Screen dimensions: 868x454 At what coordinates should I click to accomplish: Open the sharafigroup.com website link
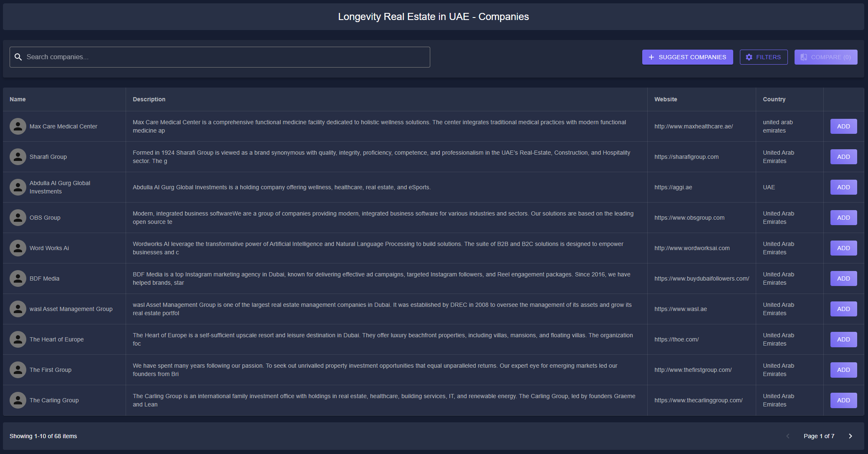point(686,157)
